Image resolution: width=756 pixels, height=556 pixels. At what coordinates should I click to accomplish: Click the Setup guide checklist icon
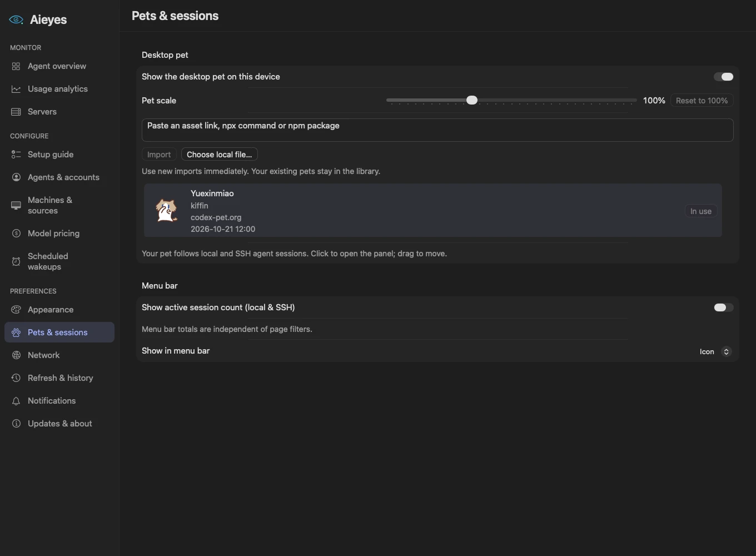pyautogui.click(x=16, y=155)
